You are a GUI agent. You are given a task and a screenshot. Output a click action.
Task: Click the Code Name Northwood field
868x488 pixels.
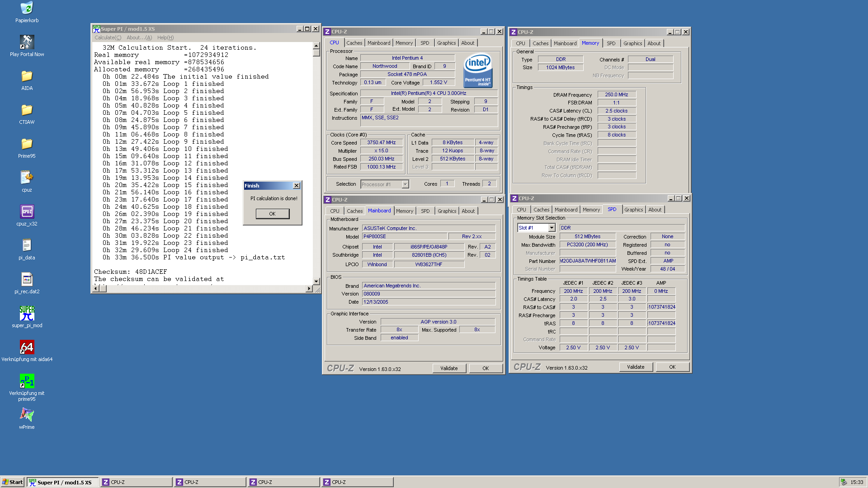(x=385, y=66)
